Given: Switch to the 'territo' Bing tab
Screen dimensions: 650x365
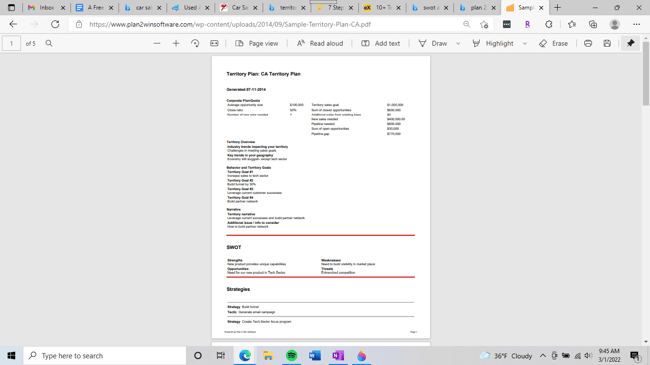Looking at the screenshot, I should point(287,7).
